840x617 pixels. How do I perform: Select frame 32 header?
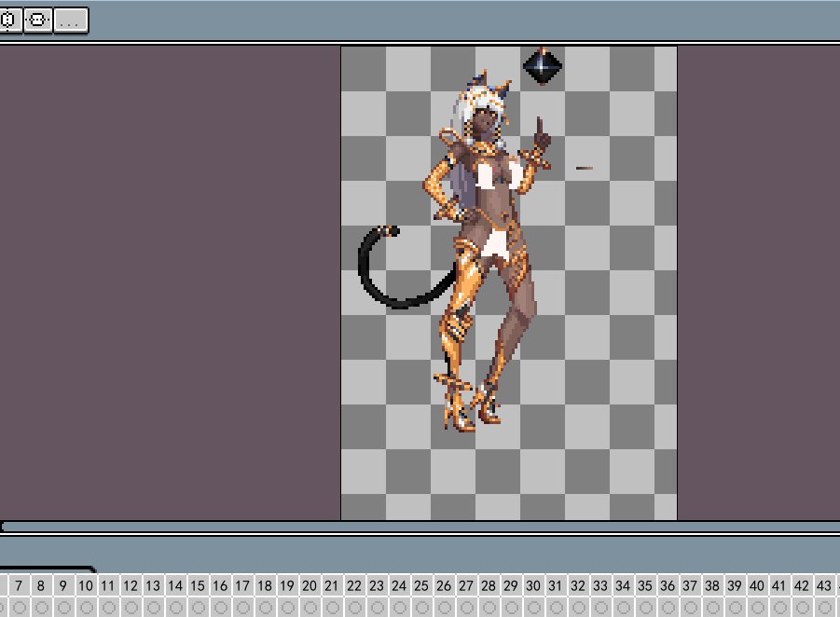tap(577, 585)
